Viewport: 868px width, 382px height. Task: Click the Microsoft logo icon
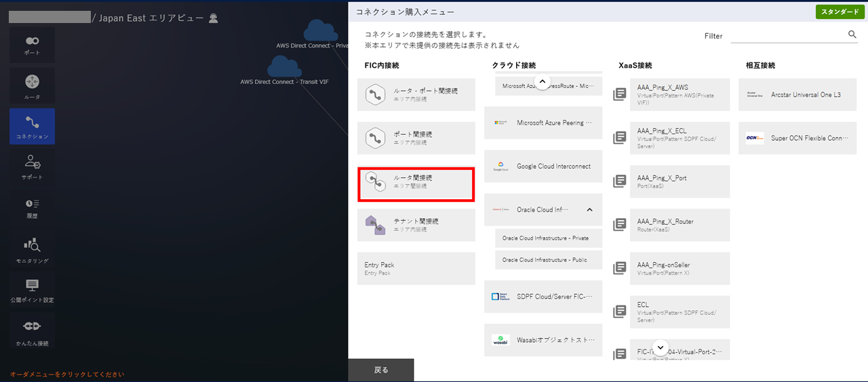coord(501,123)
